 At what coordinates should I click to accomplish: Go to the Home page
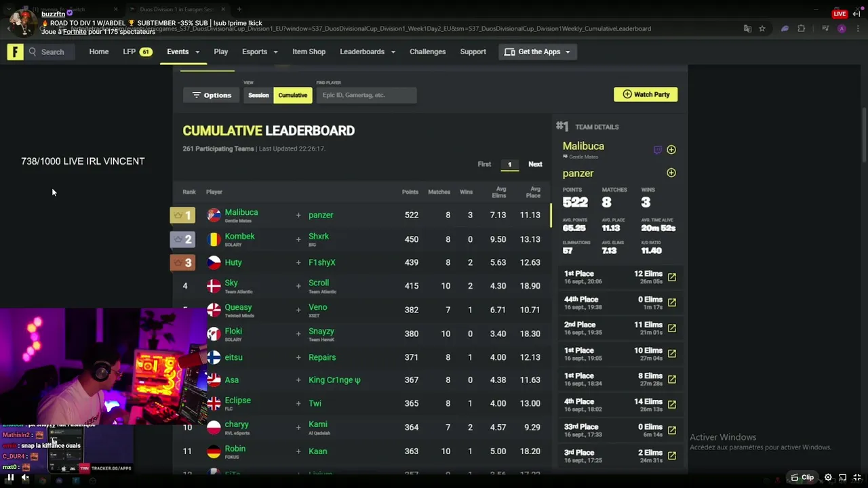pos(99,52)
